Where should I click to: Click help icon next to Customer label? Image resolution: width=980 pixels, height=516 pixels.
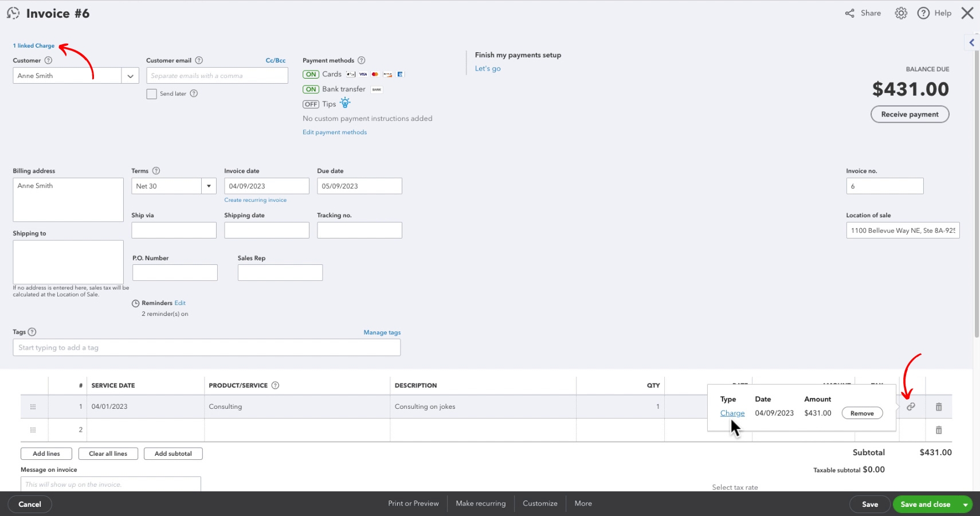tap(48, 60)
